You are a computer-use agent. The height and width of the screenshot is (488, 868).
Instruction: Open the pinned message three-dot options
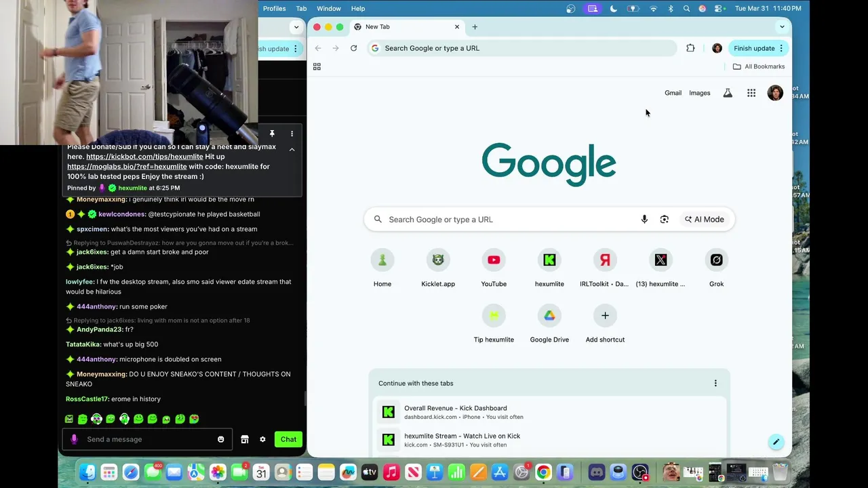click(292, 134)
